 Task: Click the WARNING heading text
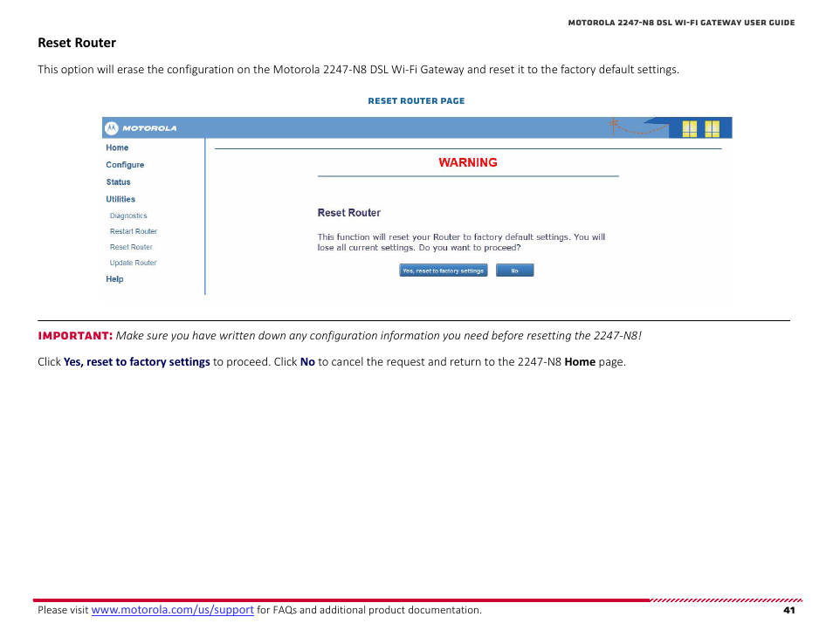[x=468, y=162]
